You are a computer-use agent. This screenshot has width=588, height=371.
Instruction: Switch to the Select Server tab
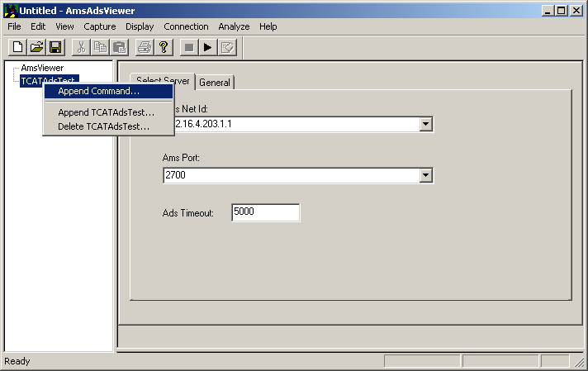(x=163, y=81)
